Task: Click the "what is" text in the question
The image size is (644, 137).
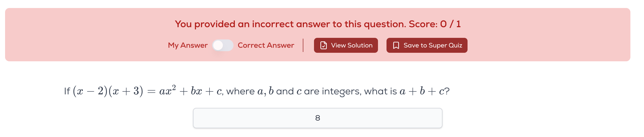Action: click(x=380, y=91)
